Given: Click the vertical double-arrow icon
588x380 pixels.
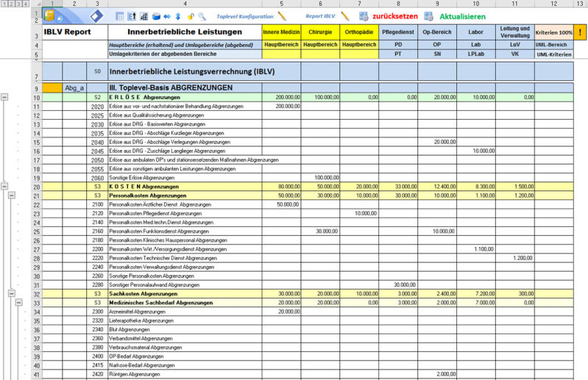Looking at the screenshot, I should point(177,15).
